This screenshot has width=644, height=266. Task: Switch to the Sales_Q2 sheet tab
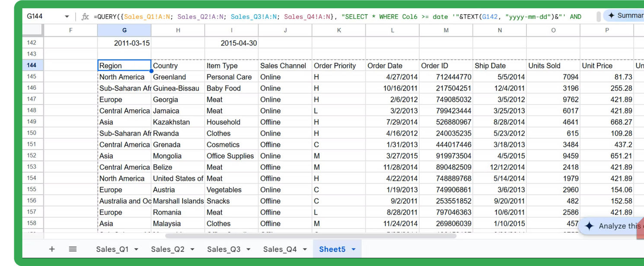168,249
